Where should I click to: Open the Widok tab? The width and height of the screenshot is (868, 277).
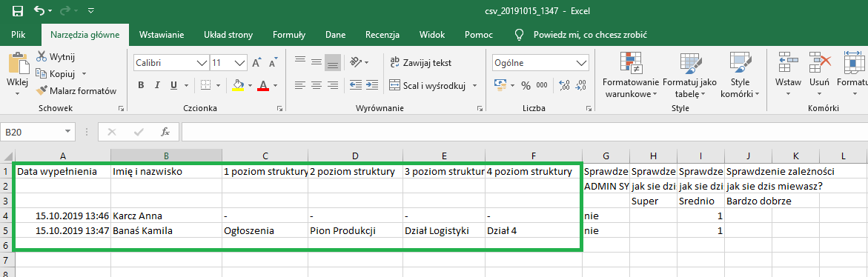(432, 35)
